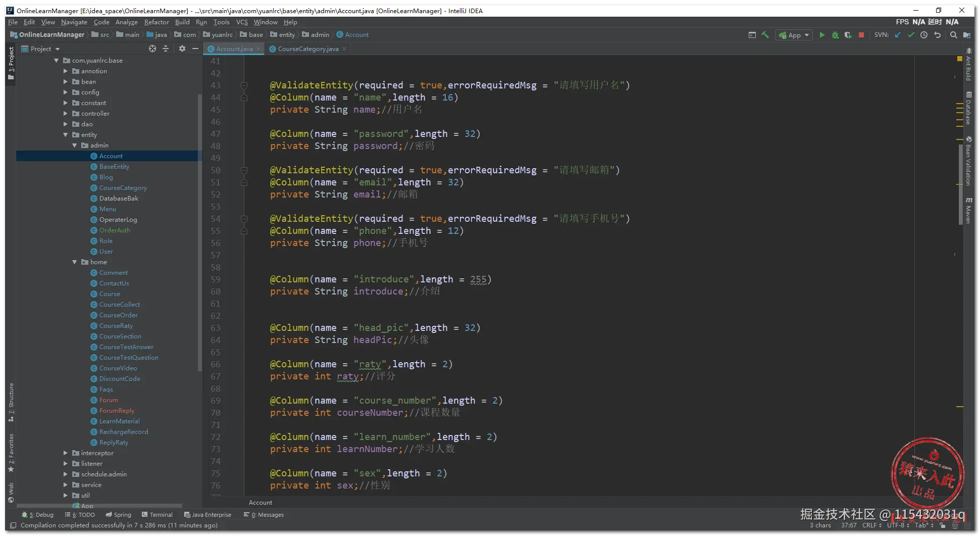Build the project with the hammer icon
980x536 pixels.
pyautogui.click(x=765, y=35)
